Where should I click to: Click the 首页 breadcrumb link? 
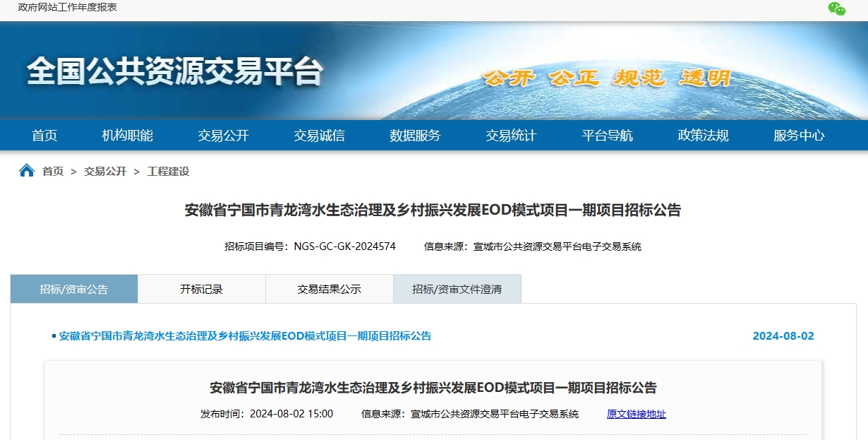tap(53, 172)
